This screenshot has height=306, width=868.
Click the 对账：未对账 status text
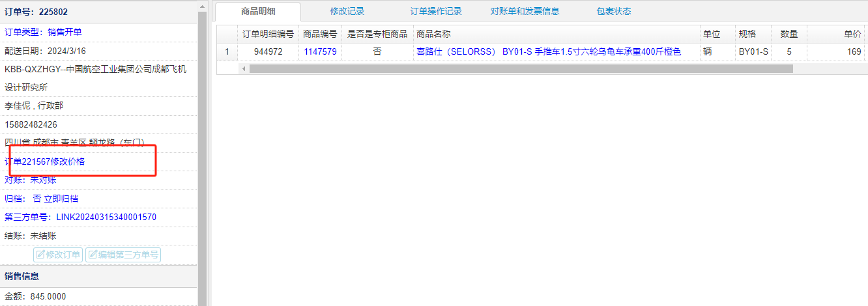click(x=31, y=180)
